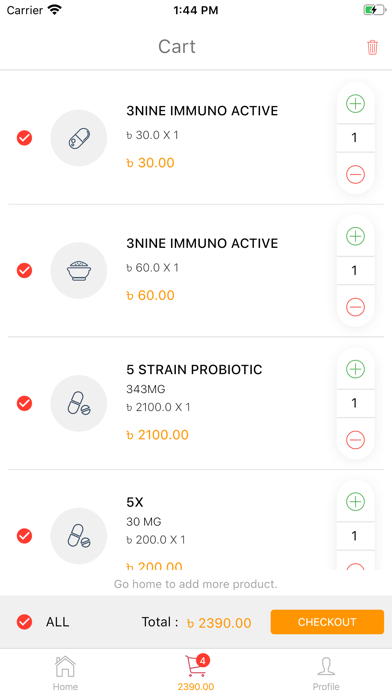Tap the quantity field of 5 STRAIN PROBIOTIC

355,403
